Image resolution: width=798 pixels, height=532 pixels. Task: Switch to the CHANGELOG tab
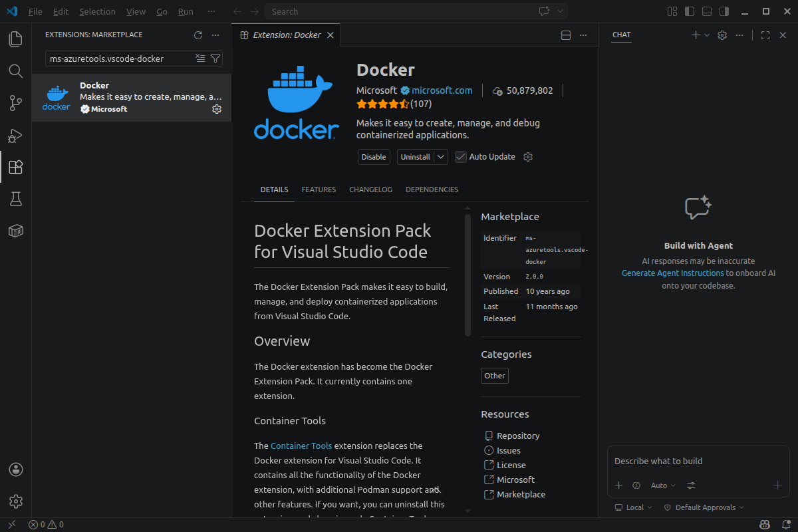point(370,190)
